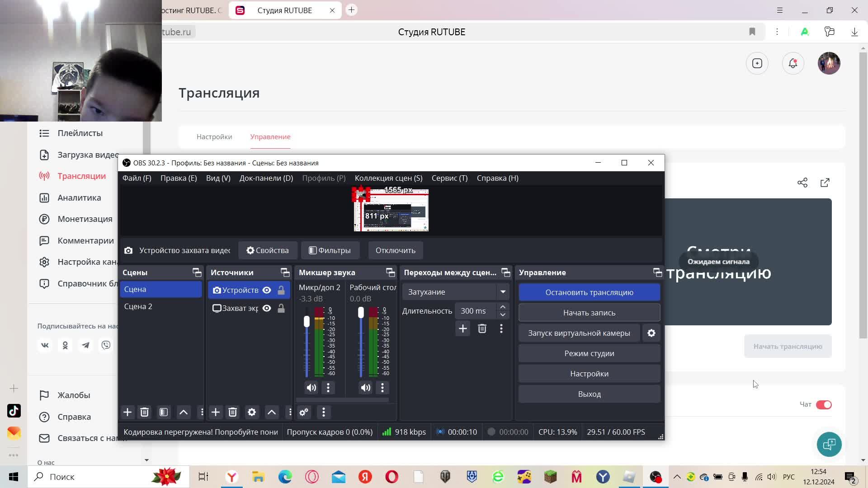Viewport: 868px width, 488px height.
Task: Increase Длительность value with up arrow
Action: pyautogui.click(x=503, y=307)
